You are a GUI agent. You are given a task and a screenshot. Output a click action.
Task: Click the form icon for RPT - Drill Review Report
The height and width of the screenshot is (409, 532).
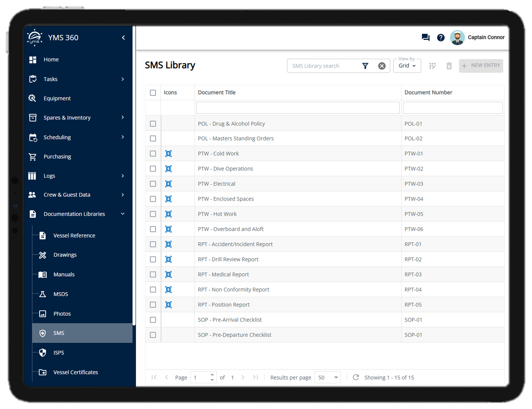[x=168, y=259]
